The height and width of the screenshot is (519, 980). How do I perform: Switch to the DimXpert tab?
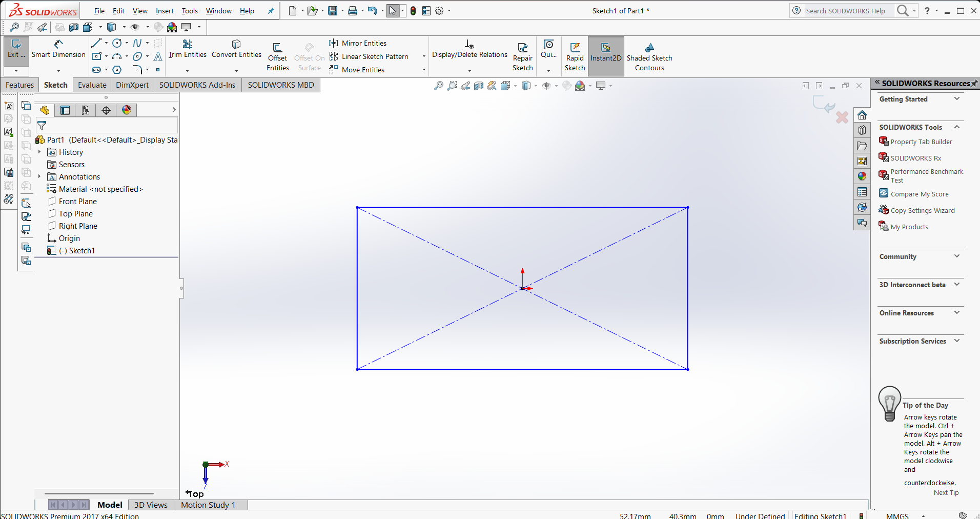coord(132,85)
